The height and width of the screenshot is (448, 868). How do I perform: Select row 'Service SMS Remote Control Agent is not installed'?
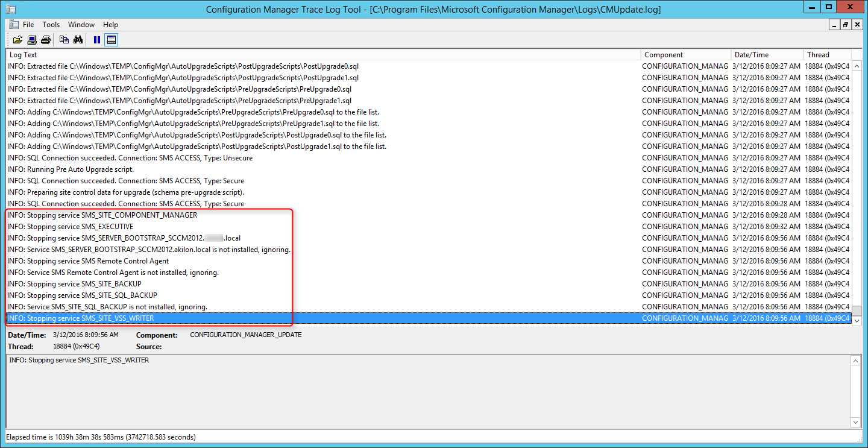tap(429, 273)
